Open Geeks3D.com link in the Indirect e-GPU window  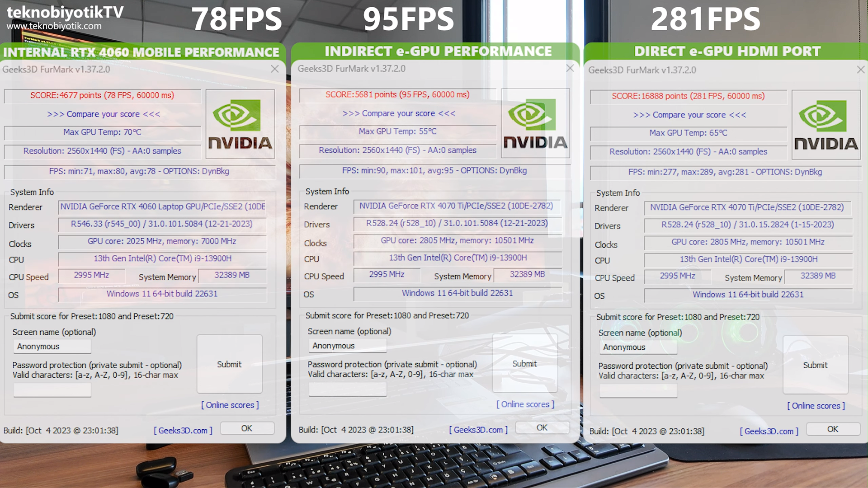click(x=478, y=429)
